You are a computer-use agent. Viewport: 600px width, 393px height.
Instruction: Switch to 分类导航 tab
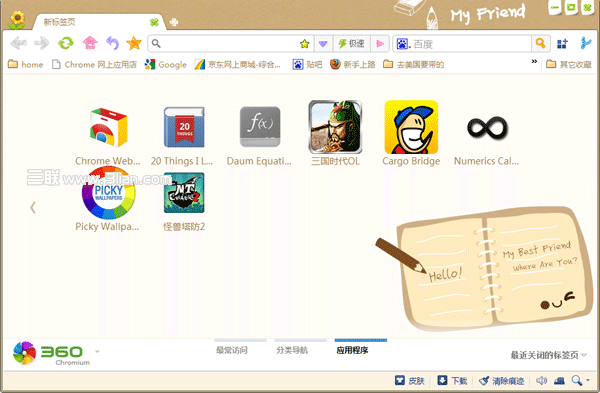pyautogui.click(x=292, y=350)
